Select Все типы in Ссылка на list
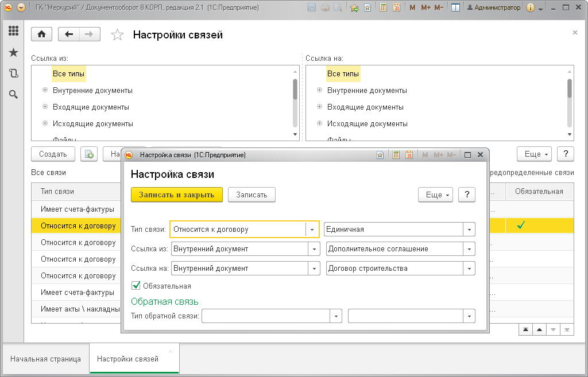The image size is (588, 377). (x=343, y=74)
